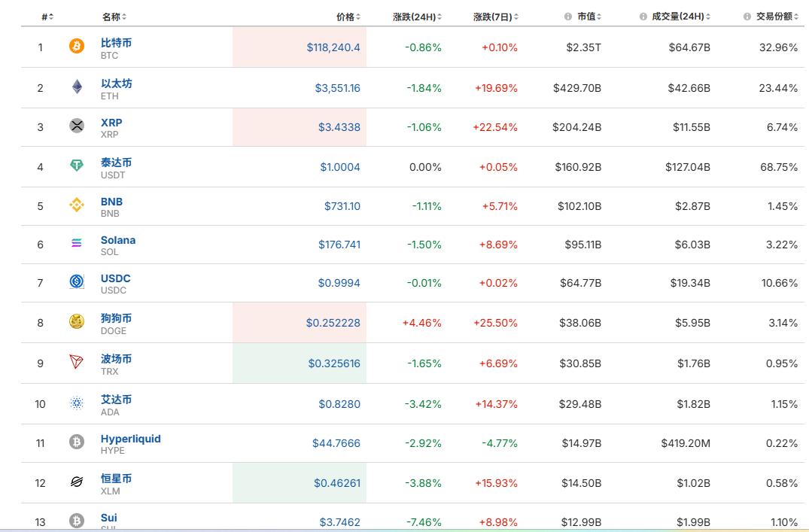
Task: Click TRX price $0.325616
Action: (334, 363)
